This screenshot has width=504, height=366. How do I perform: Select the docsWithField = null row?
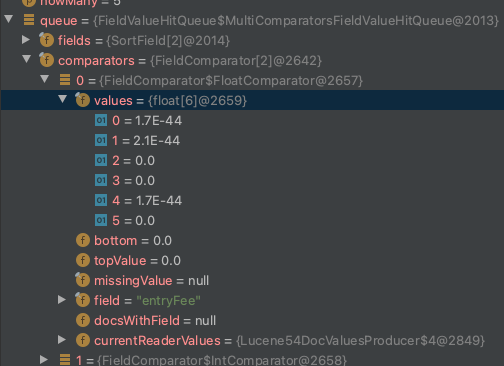[x=252, y=320]
